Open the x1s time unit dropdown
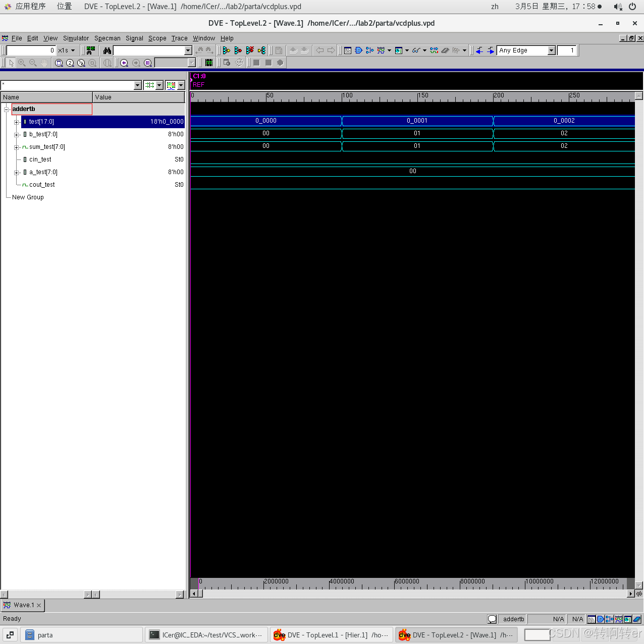The image size is (644, 644). pos(73,50)
